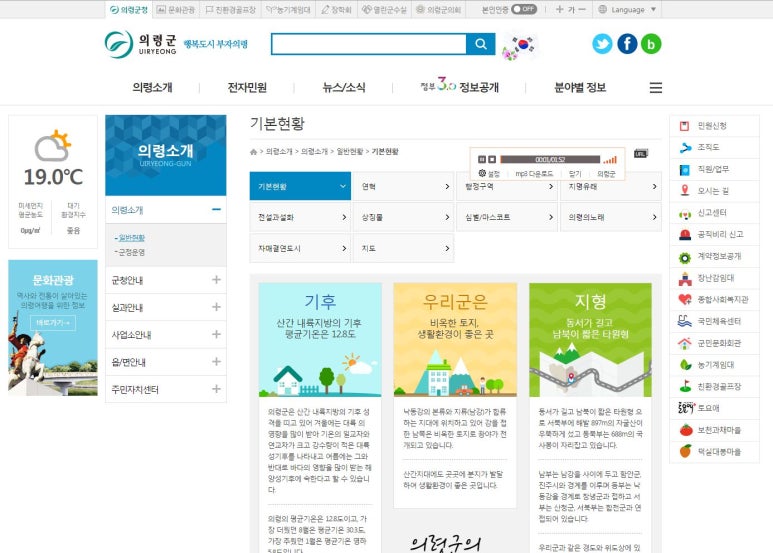773x553 pixels.
Task: Click the 군정운영 sidebar sub-link
Action: (132, 252)
